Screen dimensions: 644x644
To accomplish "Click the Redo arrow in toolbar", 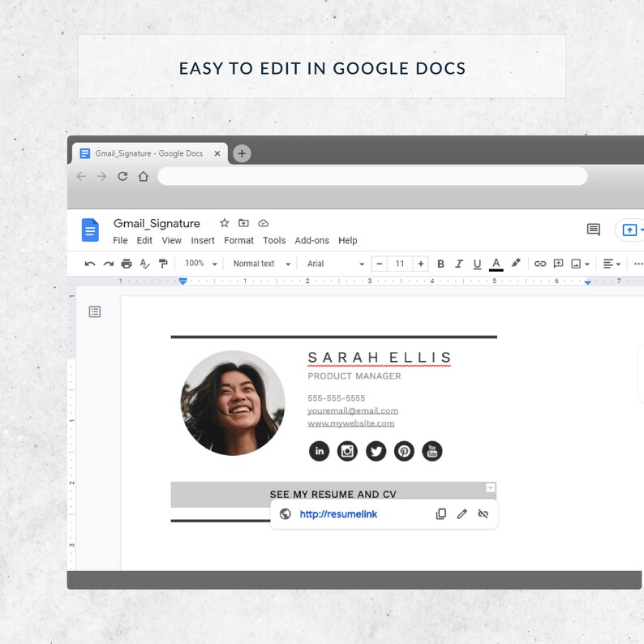I will 109,264.
